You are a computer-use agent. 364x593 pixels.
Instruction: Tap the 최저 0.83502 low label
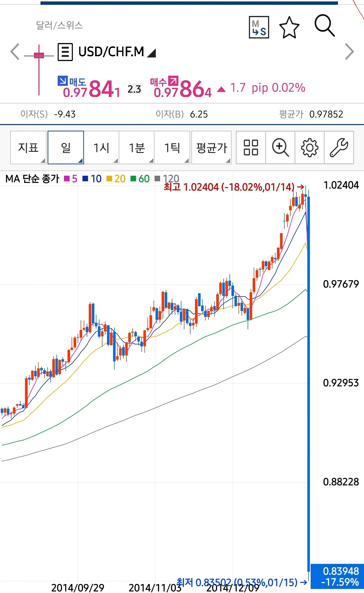(242, 582)
